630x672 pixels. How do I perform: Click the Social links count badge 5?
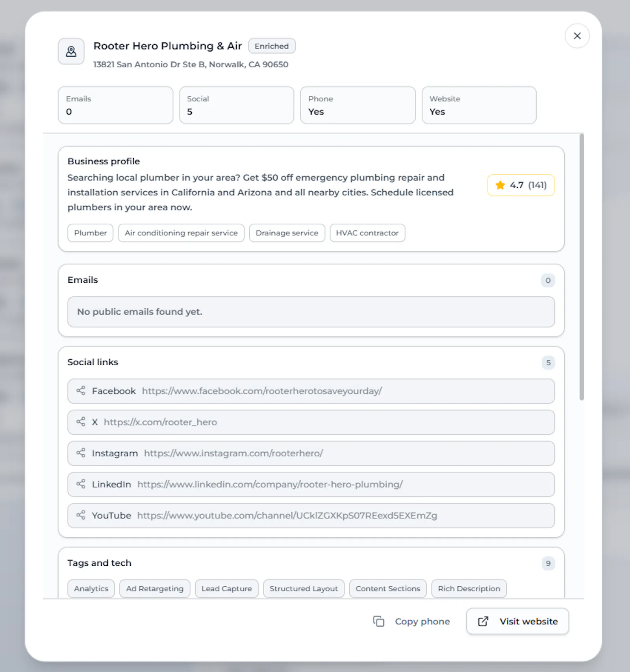(548, 363)
